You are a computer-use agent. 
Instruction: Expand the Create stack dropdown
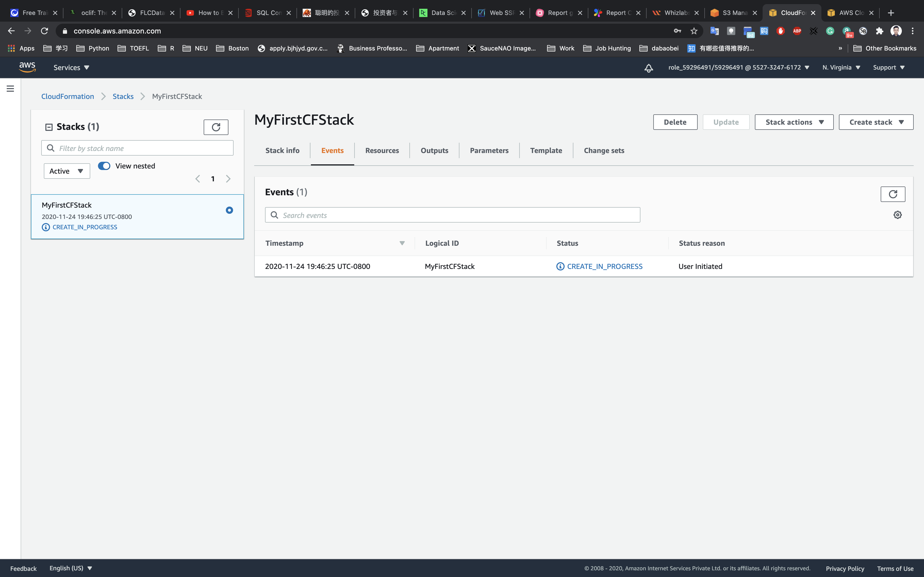click(x=876, y=122)
